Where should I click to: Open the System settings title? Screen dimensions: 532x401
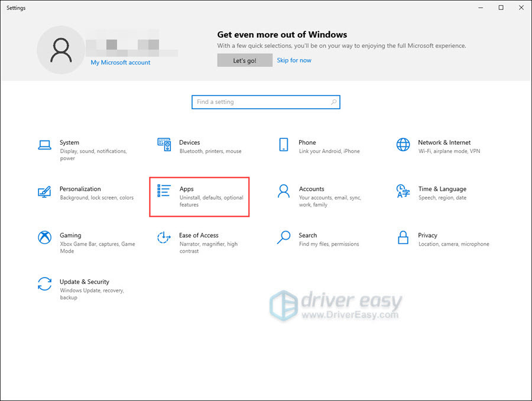(x=70, y=142)
